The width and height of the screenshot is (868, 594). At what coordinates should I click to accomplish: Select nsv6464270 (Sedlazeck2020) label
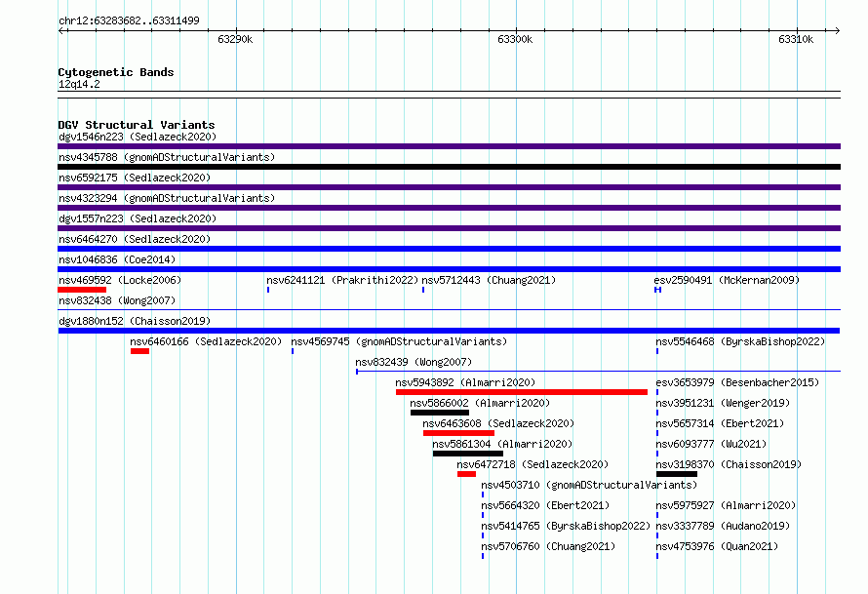(135, 239)
